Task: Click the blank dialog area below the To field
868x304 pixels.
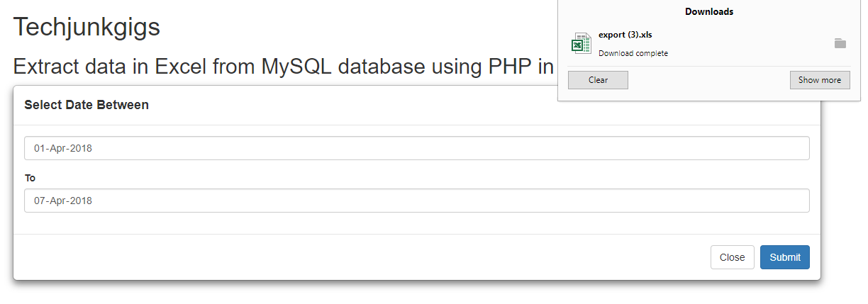Action: click(x=417, y=223)
